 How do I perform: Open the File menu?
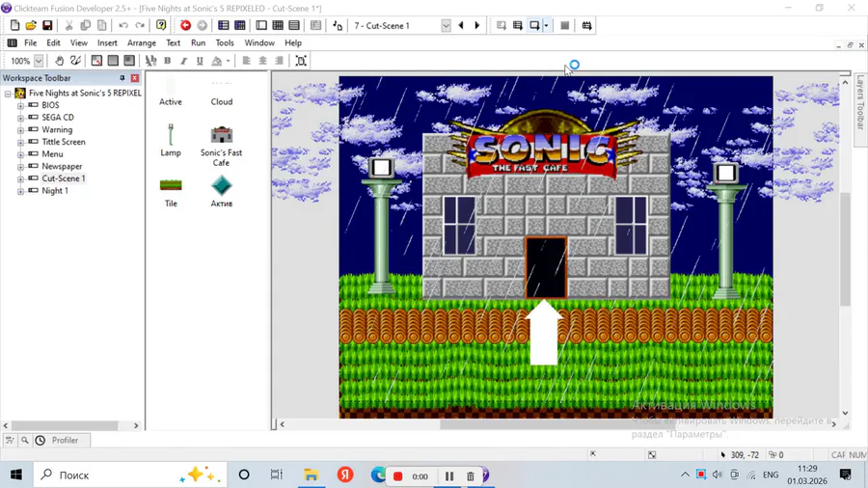(x=31, y=42)
